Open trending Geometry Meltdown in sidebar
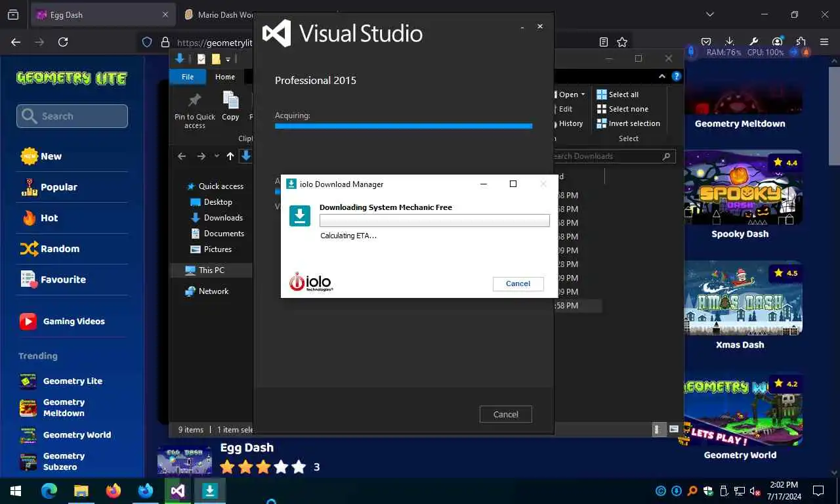Viewport: 840px width, 504px height. pyautogui.click(x=52, y=408)
